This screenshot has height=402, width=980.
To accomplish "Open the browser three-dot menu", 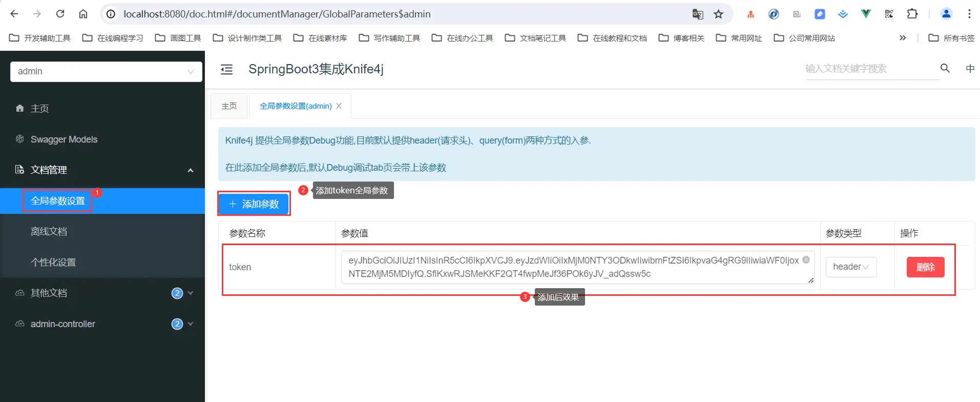I will 969,14.
